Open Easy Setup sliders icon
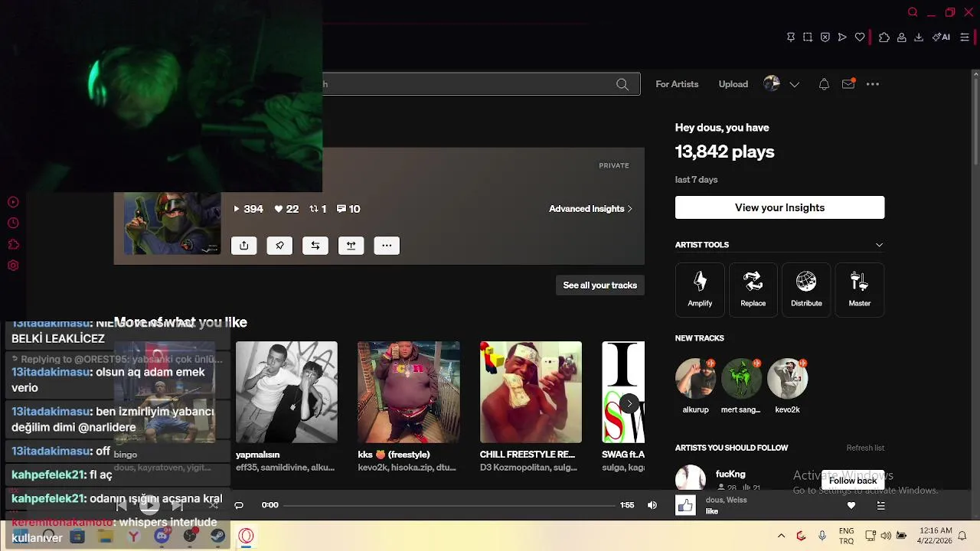 [x=964, y=37]
